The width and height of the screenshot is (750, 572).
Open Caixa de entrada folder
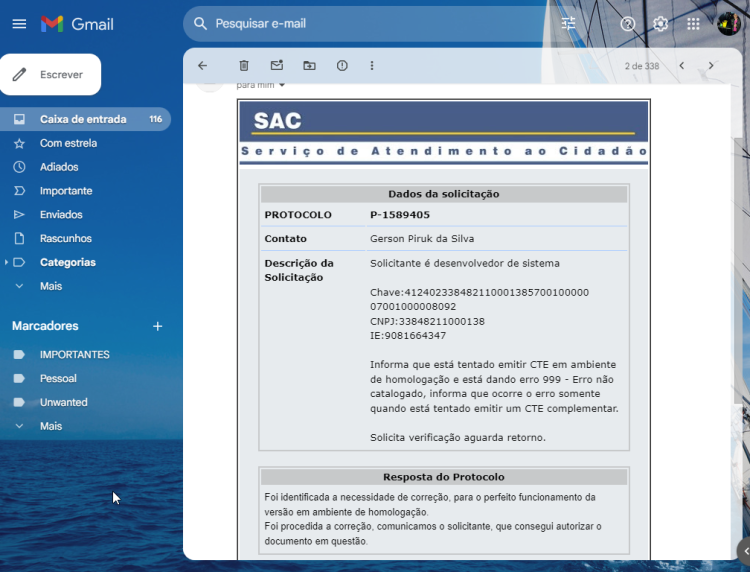[x=85, y=119]
